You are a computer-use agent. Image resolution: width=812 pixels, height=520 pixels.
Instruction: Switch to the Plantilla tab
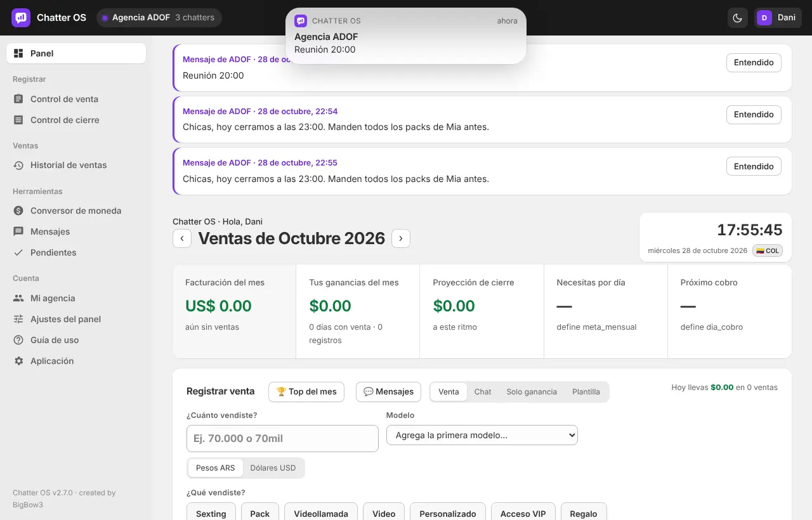point(586,392)
